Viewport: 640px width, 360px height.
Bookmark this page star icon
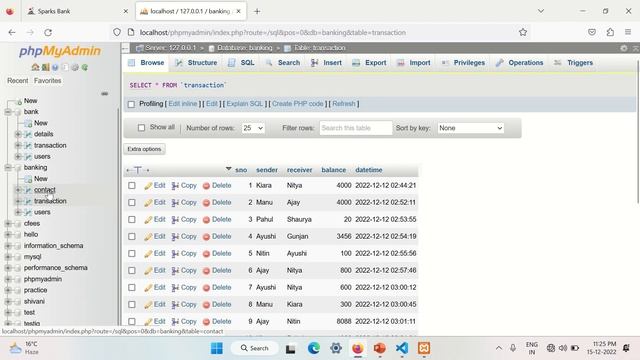(523, 32)
